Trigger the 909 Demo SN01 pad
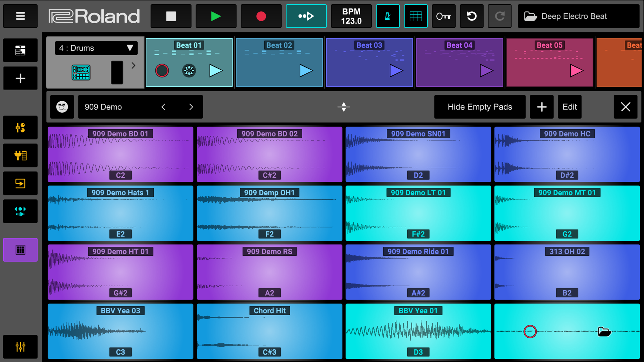The width and height of the screenshot is (644, 362). tap(418, 154)
